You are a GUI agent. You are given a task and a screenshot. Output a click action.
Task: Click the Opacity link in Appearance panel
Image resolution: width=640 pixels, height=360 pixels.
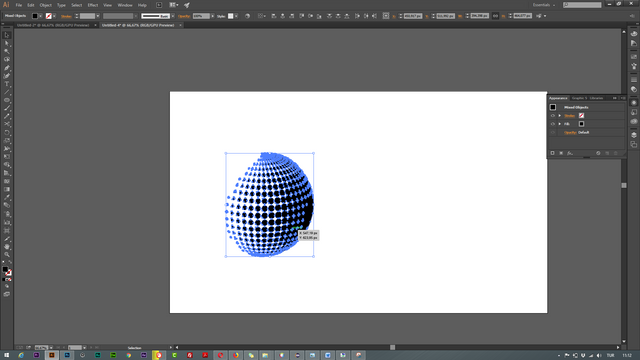point(570,133)
